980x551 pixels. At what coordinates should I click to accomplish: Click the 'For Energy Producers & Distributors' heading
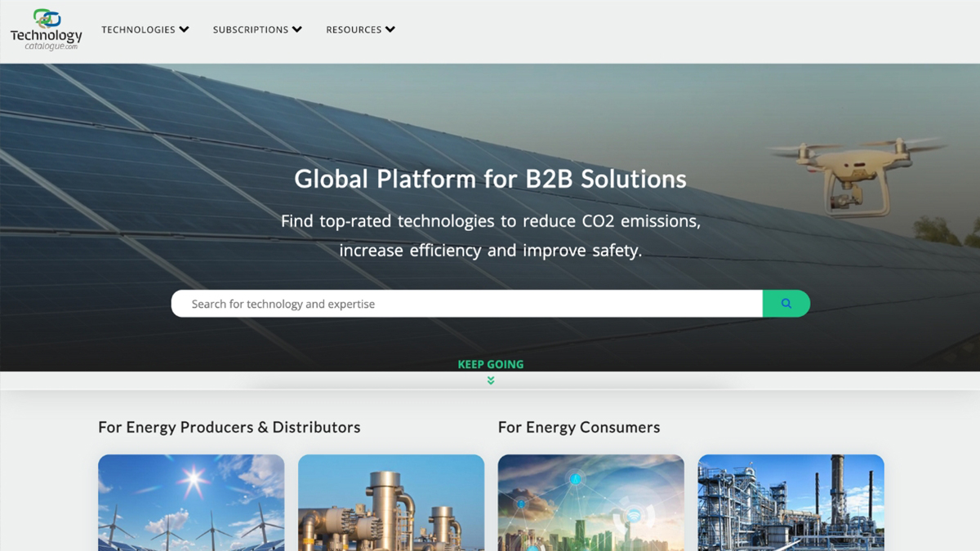pos(229,427)
